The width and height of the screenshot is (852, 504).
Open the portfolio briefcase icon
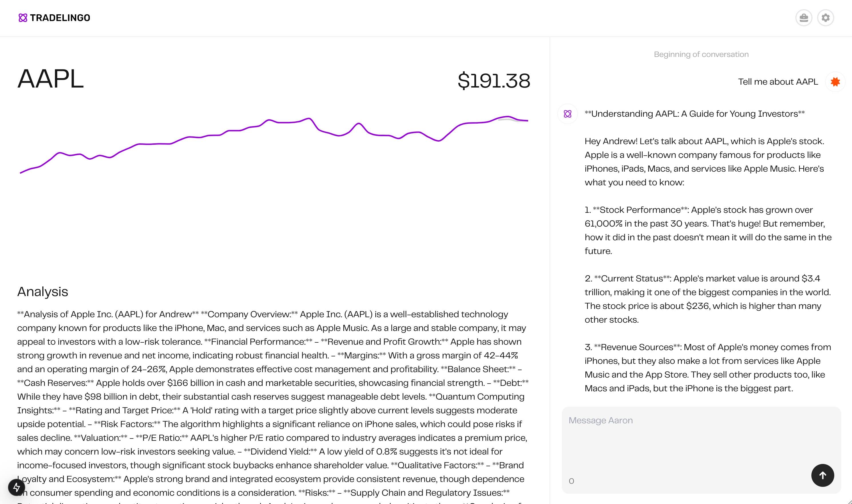pyautogui.click(x=803, y=18)
